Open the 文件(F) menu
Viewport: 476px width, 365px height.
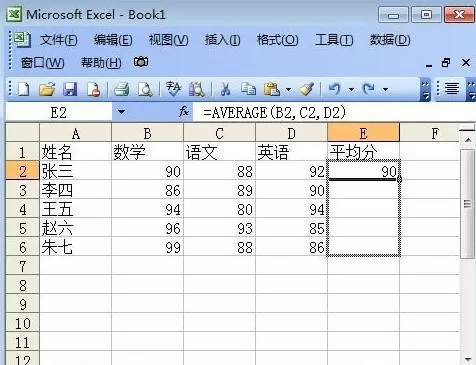point(58,40)
